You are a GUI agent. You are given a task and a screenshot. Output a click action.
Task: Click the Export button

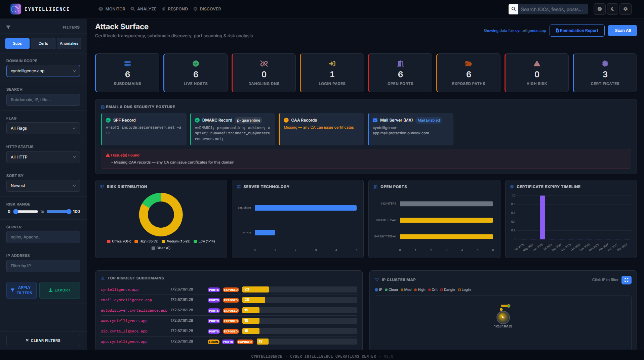tap(59, 290)
